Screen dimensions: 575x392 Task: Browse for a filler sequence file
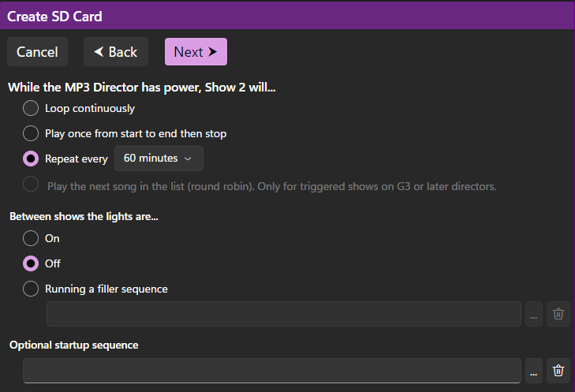click(534, 313)
